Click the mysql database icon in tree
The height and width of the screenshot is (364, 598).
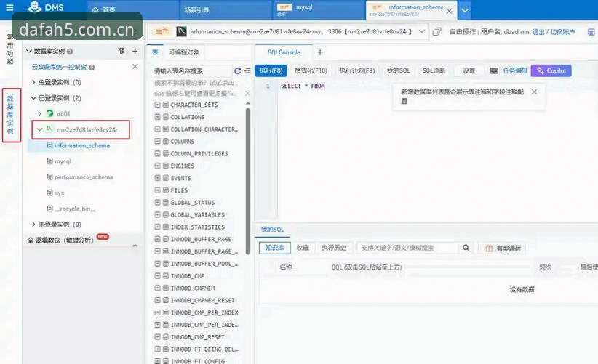pyautogui.click(x=49, y=161)
